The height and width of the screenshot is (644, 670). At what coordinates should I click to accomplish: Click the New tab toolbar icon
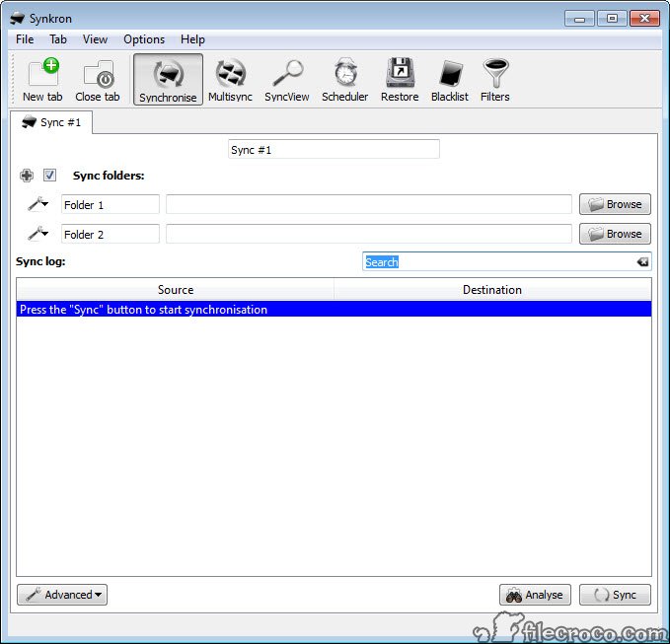click(x=42, y=80)
